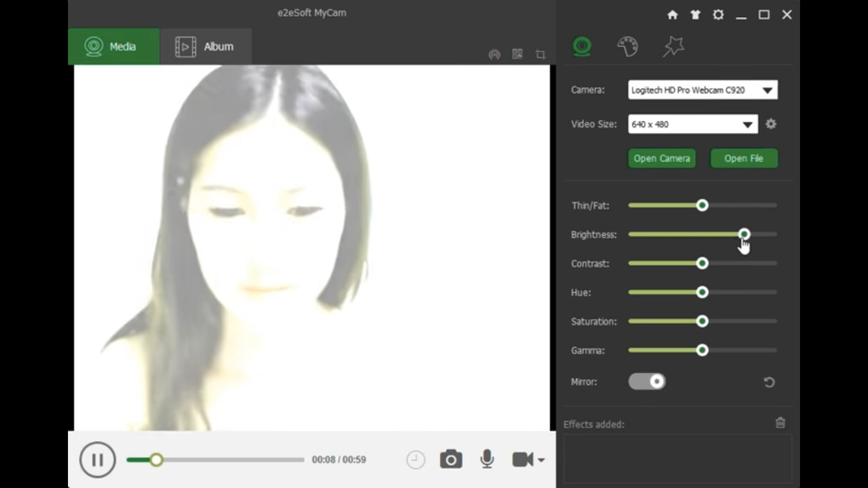The height and width of the screenshot is (488, 868).
Task: Click the crop icon above the preview
Action: pos(540,55)
